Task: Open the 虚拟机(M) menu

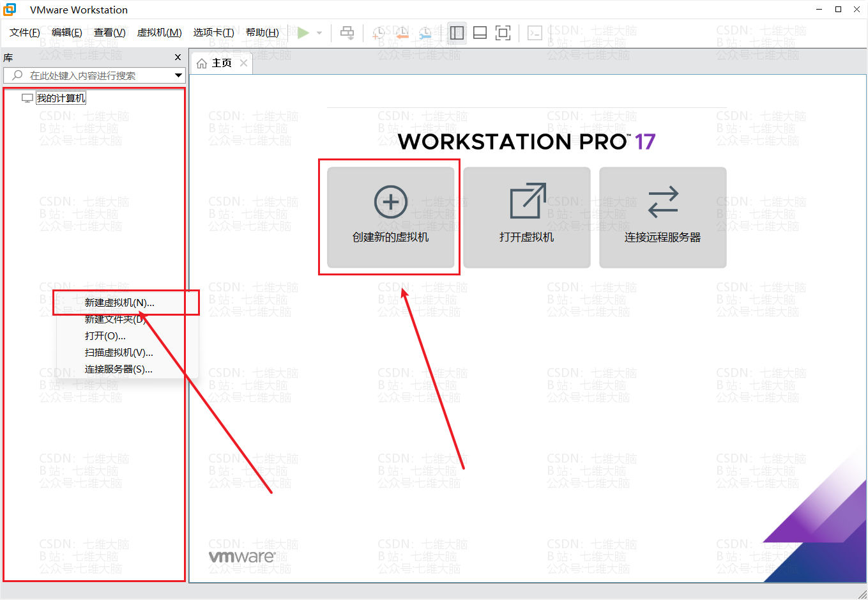Action: [160, 33]
